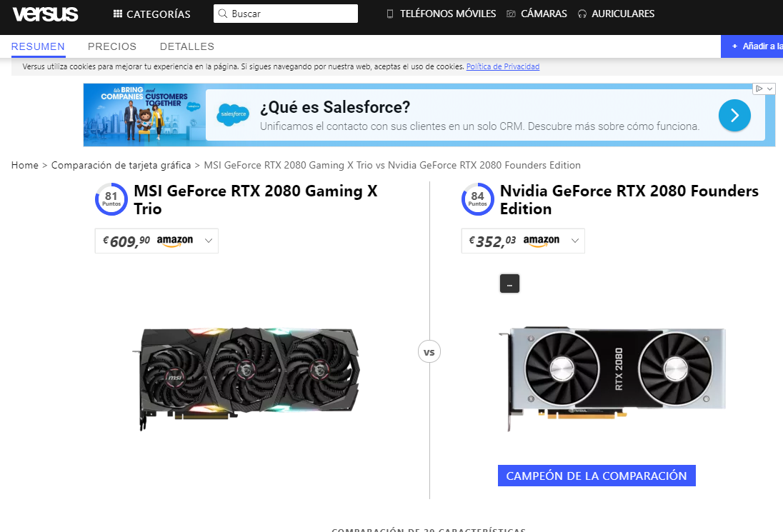
Task: Switch to the Detalles tab
Action: coord(186,46)
